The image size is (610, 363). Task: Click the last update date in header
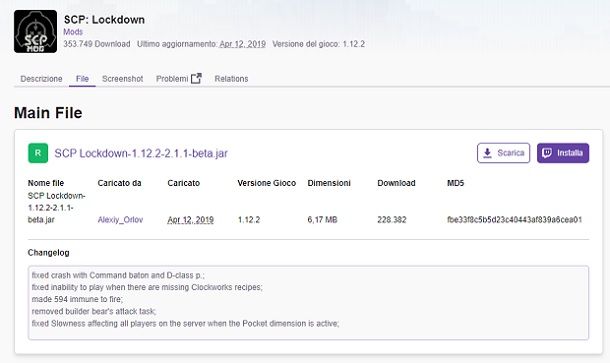[x=242, y=44]
